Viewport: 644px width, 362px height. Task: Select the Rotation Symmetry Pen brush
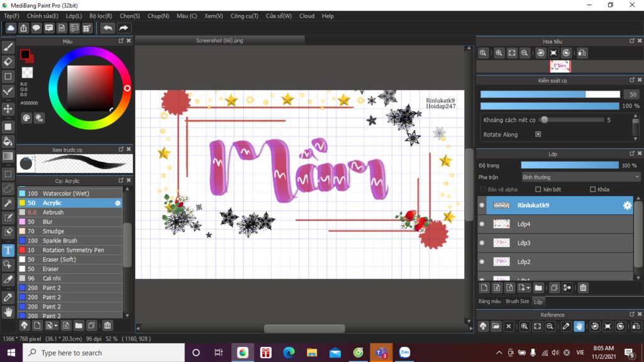pos(70,250)
